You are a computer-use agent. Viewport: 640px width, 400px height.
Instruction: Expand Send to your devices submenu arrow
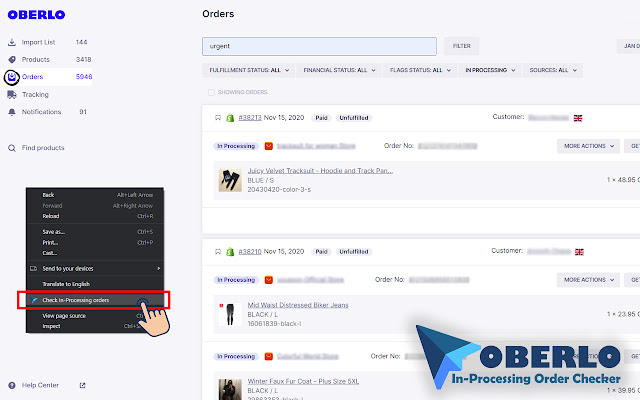coord(158,269)
